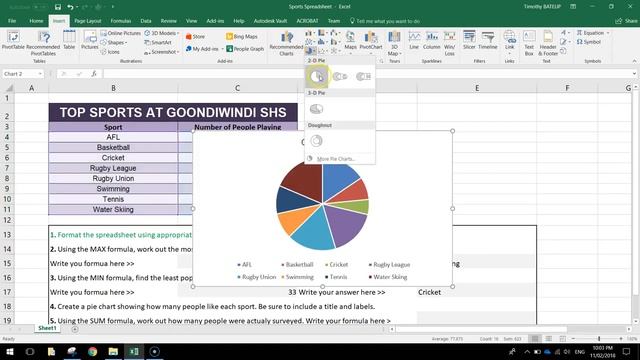Image resolution: width=640 pixels, height=360 pixels.
Task: Click the Icons button in Illustrations
Action: click(x=111, y=52)
